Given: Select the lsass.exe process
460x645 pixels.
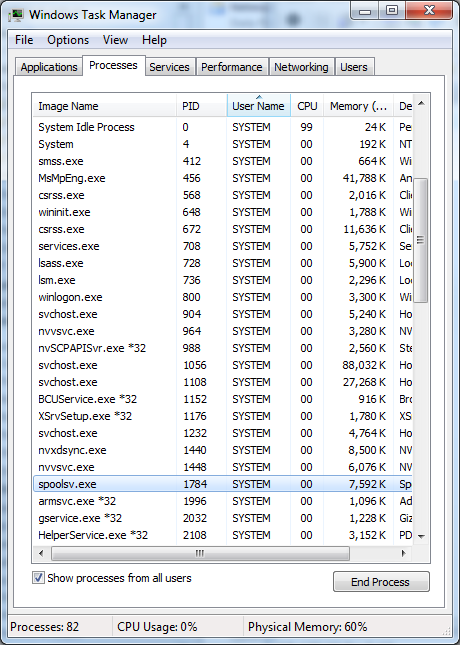Looking at the screenshot, I should (223, 263).
